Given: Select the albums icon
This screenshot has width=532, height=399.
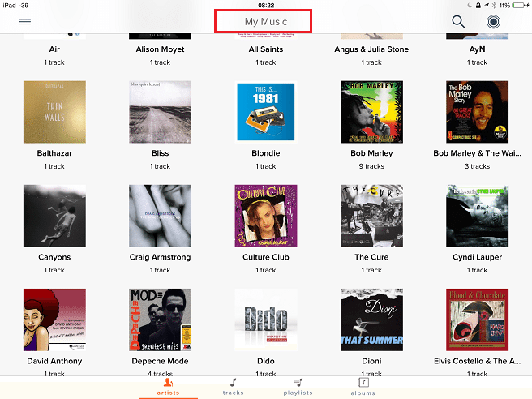Looking at the screenshot, I should click(x=363, y=383).
